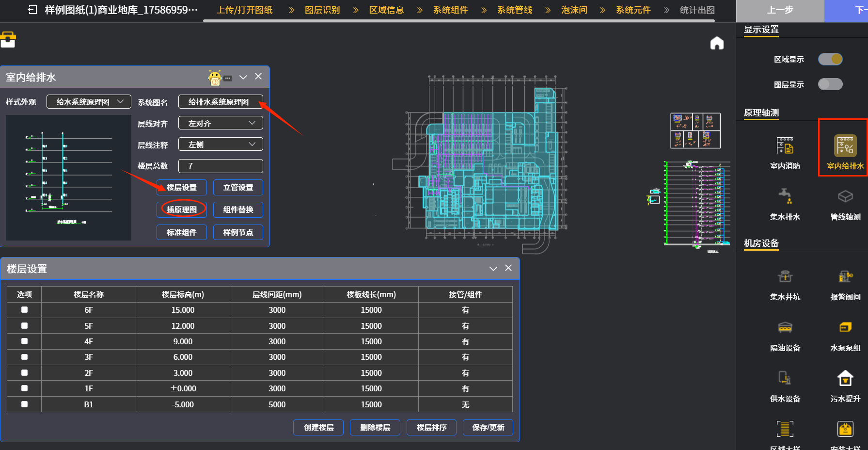Click the 管线轴测 cube icon
The image size is (868, 450).
pyautogui.click(x=845, y=196)
